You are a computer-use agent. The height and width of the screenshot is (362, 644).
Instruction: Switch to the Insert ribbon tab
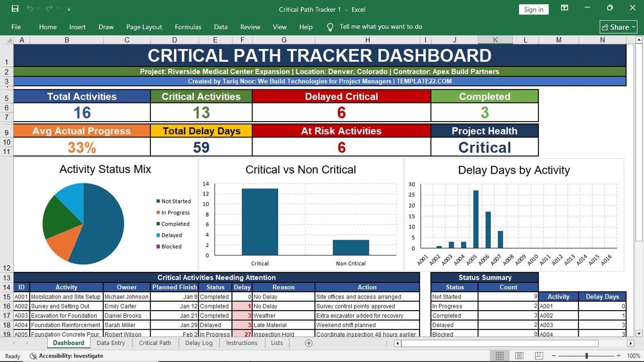click(77, 27)
